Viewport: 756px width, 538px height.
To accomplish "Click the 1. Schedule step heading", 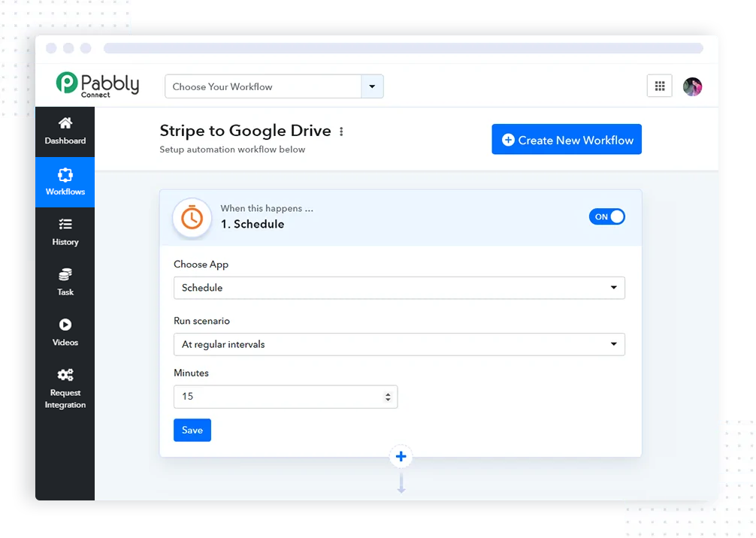I will (x=253, y=224).
